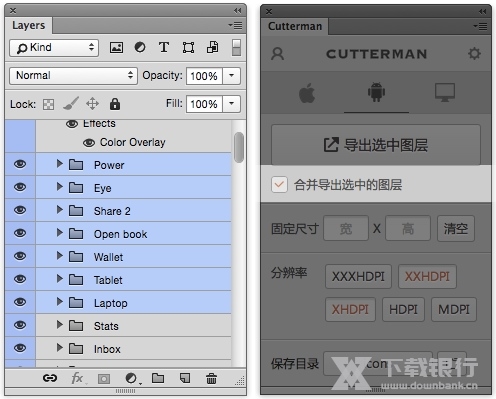Image resolution: width=496 pixels, height=399 pixels.
Task: Filter layers by shape layers
Action: (188, 48)
